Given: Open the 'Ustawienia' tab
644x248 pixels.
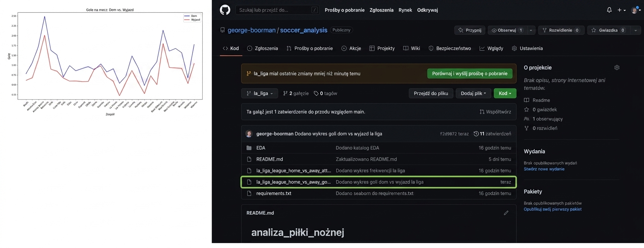Looking at the screenshot, I should click(x=527, y=48).
